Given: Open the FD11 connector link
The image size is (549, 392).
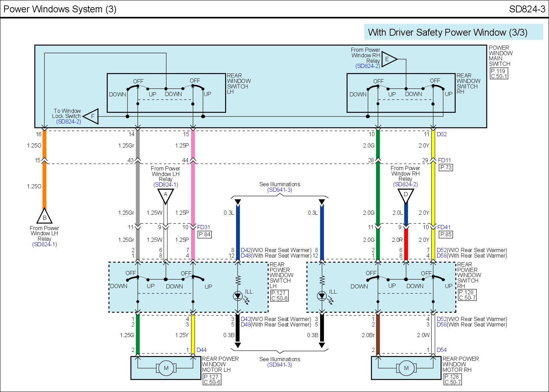Looking at the screenshot, I should (444, 160).
